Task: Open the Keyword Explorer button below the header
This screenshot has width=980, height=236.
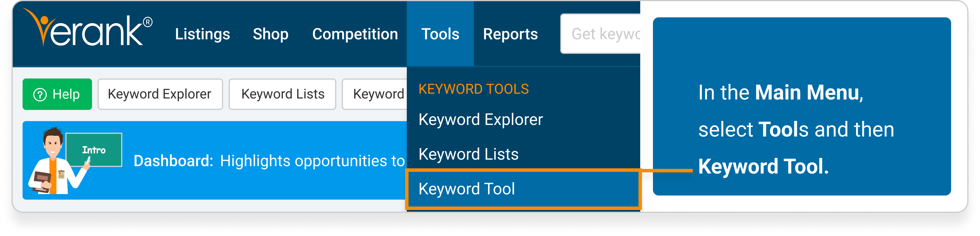Action: click(160, 94)
